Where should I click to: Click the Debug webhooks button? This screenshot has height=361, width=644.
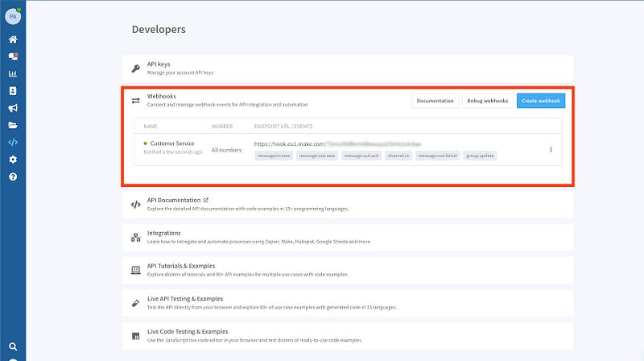(489, 101)
